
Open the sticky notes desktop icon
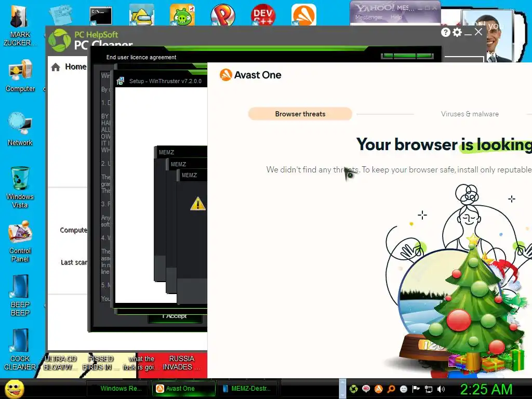tap(60, 15)
